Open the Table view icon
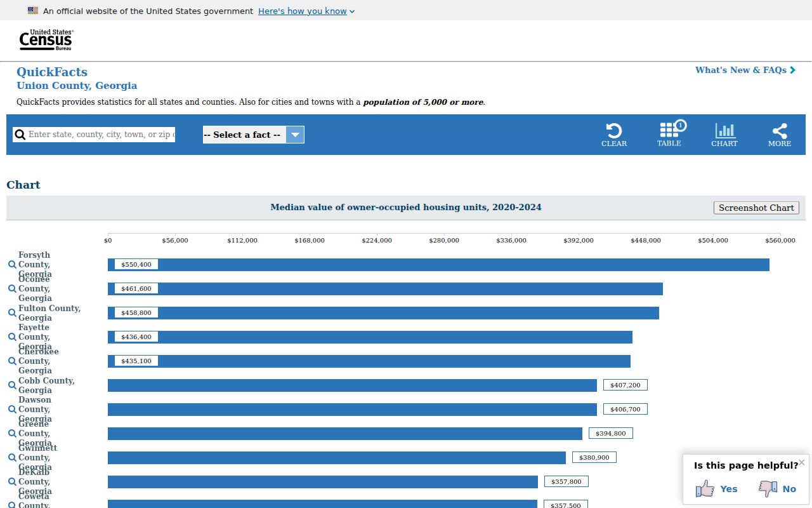Image resolution: width=812 pixels, height=508 pixels. point(669,130)
